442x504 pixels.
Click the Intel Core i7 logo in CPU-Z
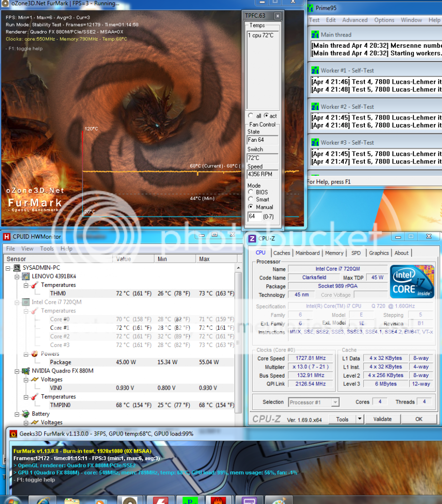[412, 282]
